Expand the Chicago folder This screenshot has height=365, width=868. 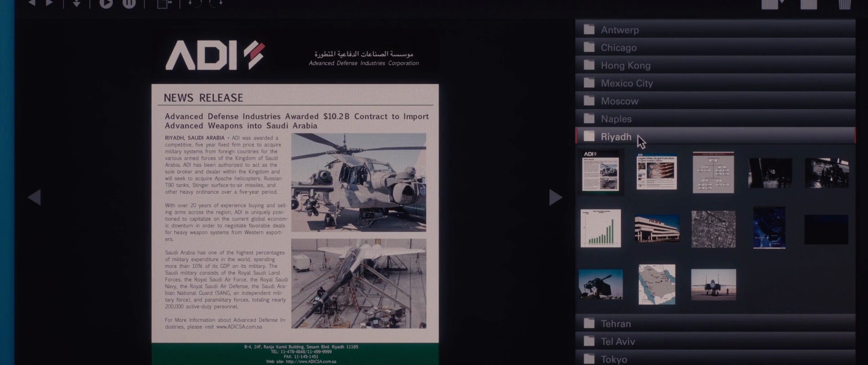pyautogui.click(x=715, y=47)
